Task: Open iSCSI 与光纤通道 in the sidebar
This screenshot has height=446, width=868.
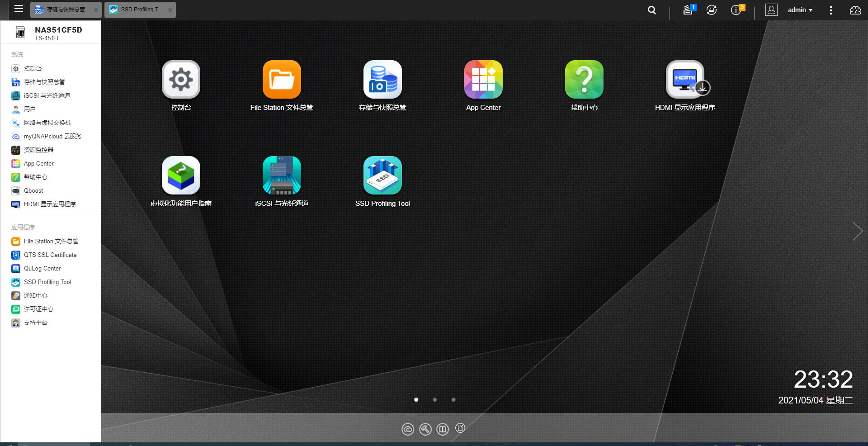Action: coord(51,95)
